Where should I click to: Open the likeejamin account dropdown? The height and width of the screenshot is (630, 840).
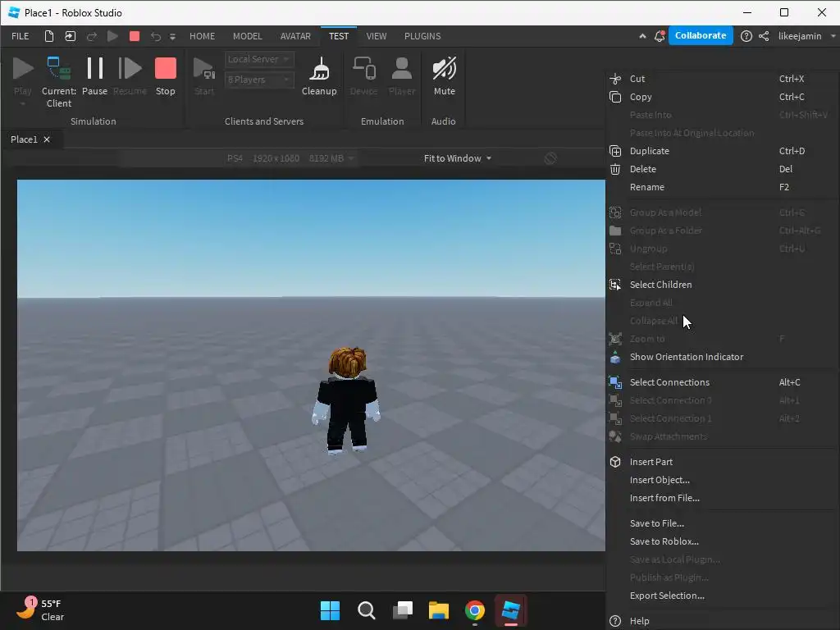807,36
